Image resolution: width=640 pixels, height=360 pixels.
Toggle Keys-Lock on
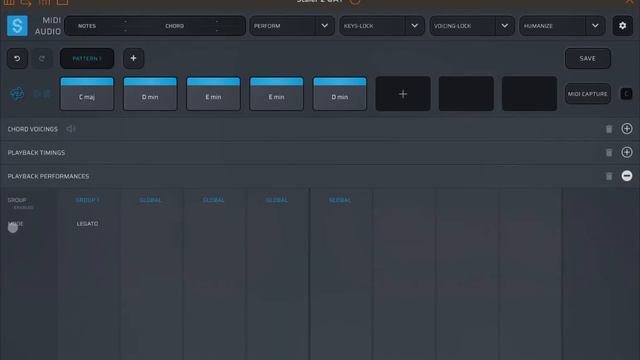coord(372,26)
